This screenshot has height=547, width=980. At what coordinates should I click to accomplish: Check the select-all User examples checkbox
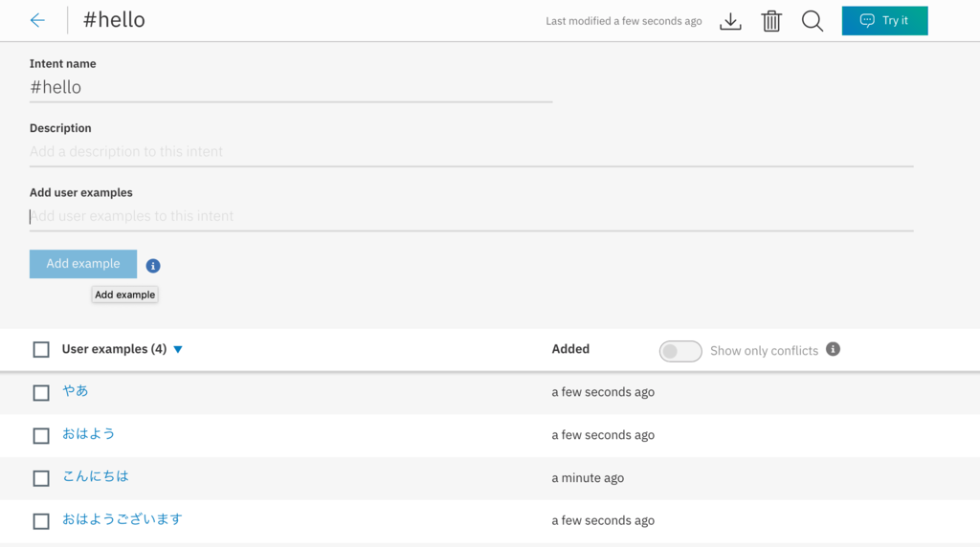(41, 350)
